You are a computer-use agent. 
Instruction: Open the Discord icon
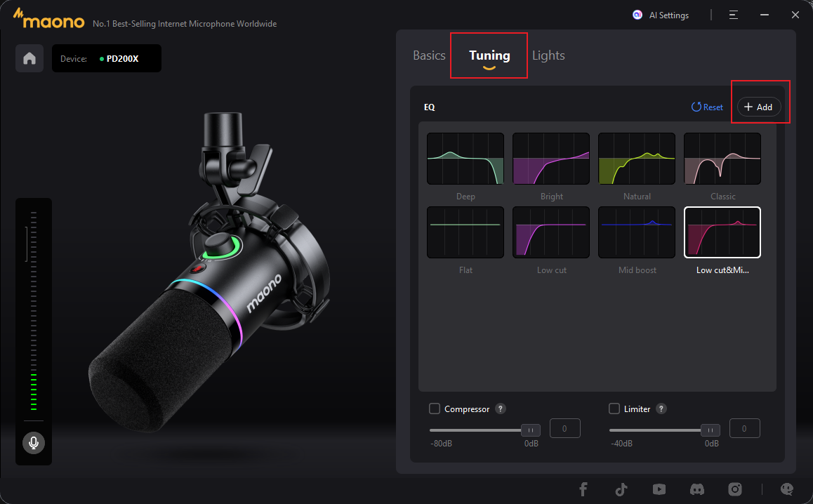[697, 489]
